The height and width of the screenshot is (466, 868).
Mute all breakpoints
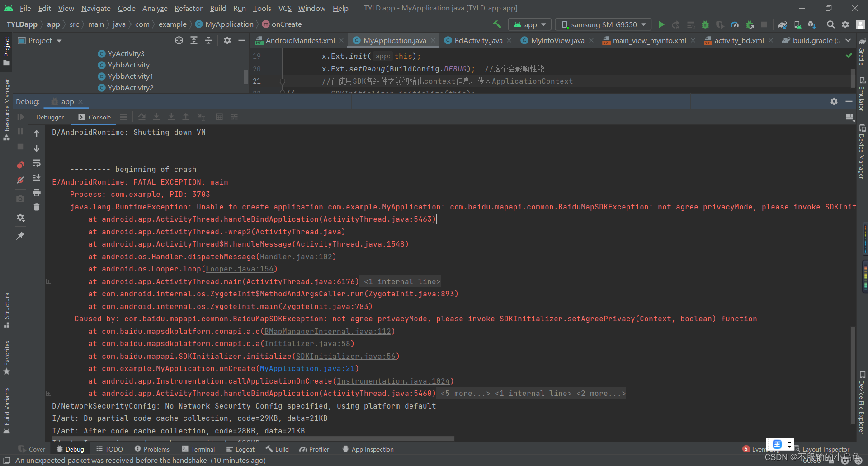(20, 179)
